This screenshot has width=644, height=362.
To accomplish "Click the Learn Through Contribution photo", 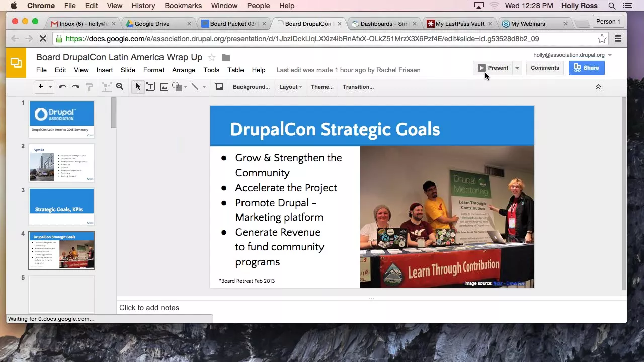I will tap(447, 217).
